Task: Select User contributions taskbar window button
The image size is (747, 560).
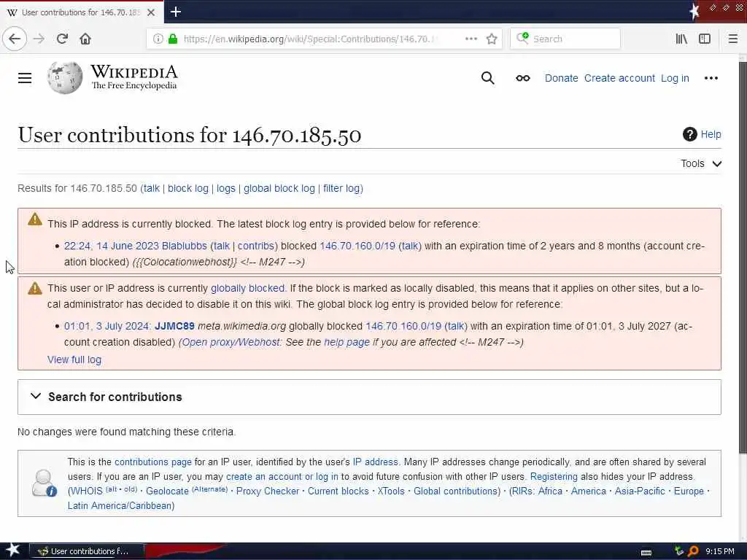Action: [x=86, y=551]
